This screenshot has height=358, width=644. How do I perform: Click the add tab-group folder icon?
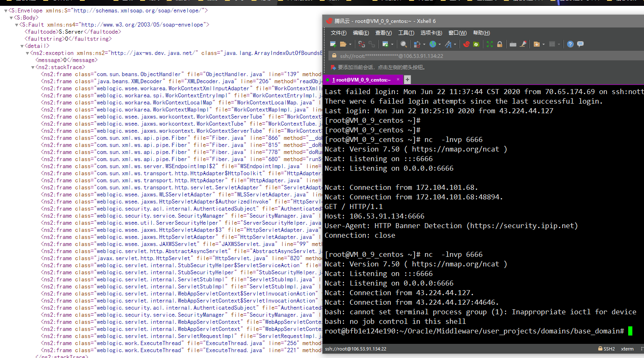coord(537,44)
